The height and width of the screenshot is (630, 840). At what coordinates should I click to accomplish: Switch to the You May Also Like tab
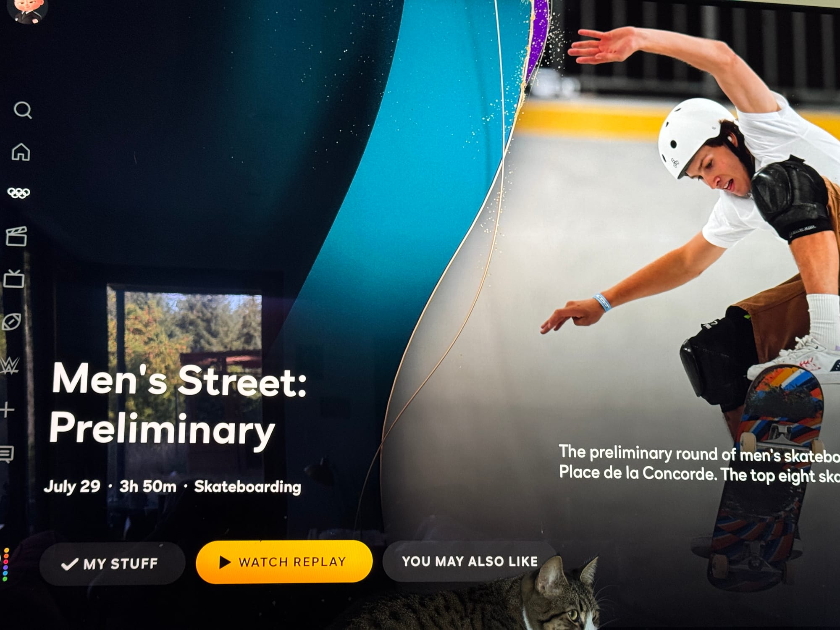pyautogui.click(x=470, y=561)
